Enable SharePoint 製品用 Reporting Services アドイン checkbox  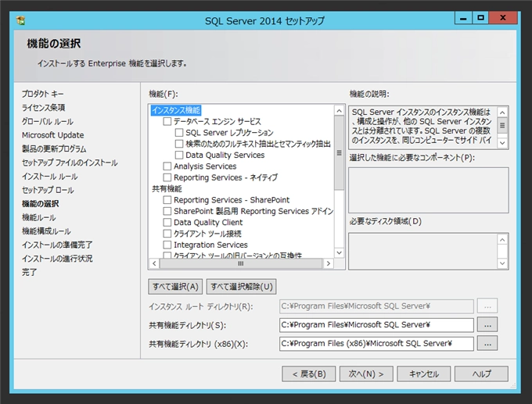[x=167, y=211]
